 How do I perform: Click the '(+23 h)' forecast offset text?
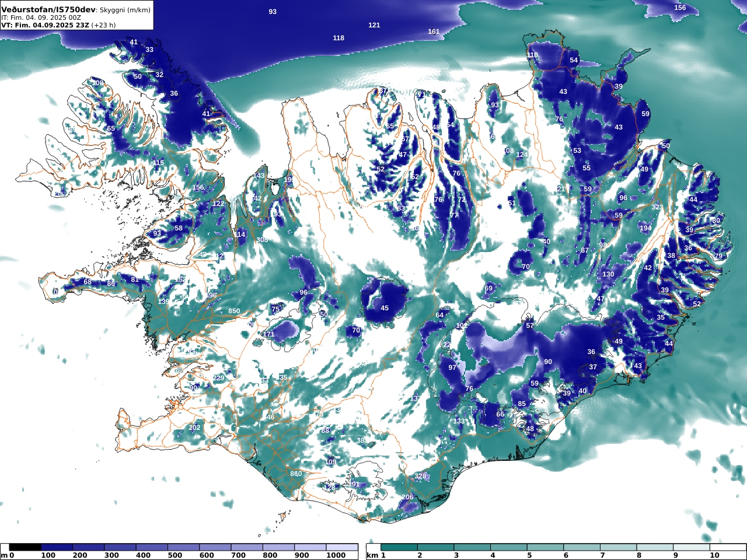point(104,25)
